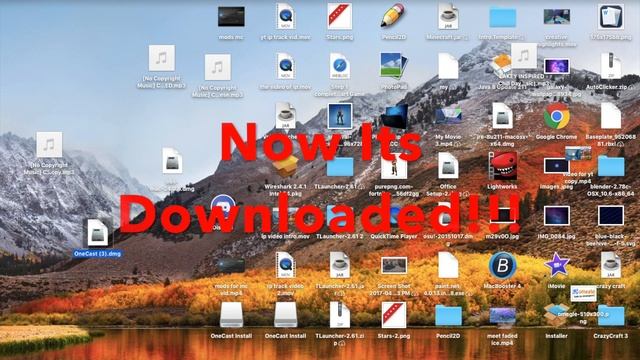Select the Screen Shot 2017-04 image file

click(393, 266)
